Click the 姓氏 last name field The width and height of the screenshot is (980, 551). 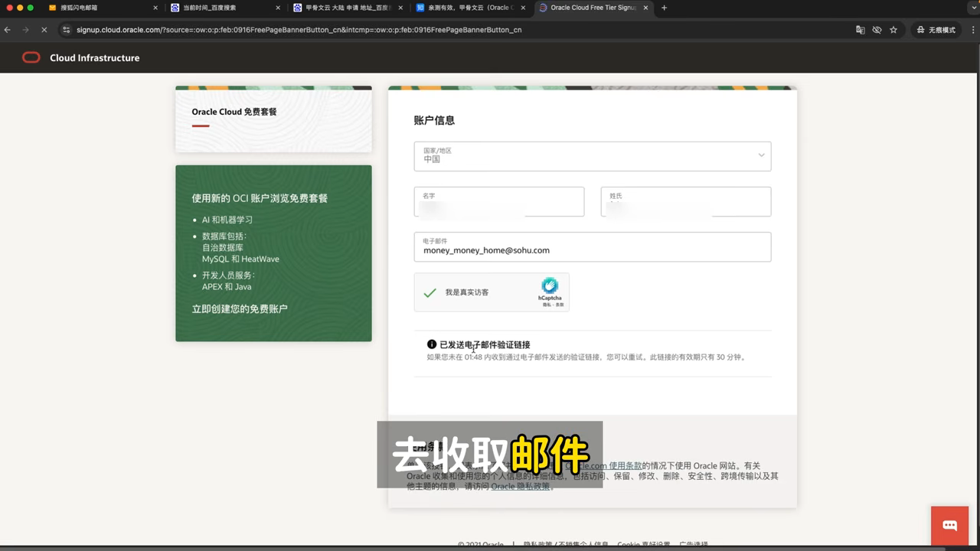click(686, 201)
